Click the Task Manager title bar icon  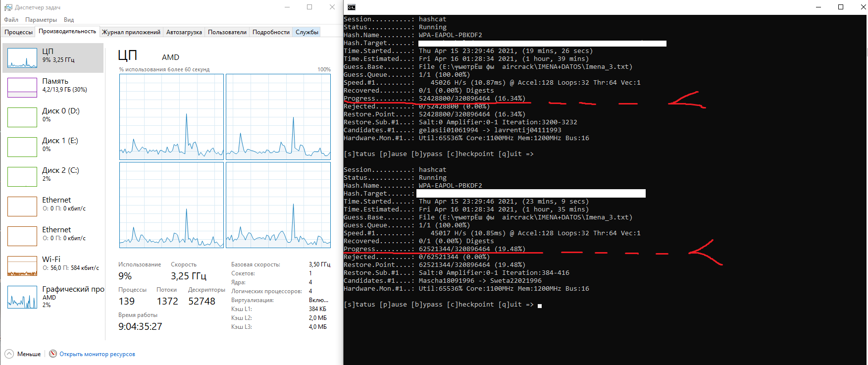tap(8, 7)
